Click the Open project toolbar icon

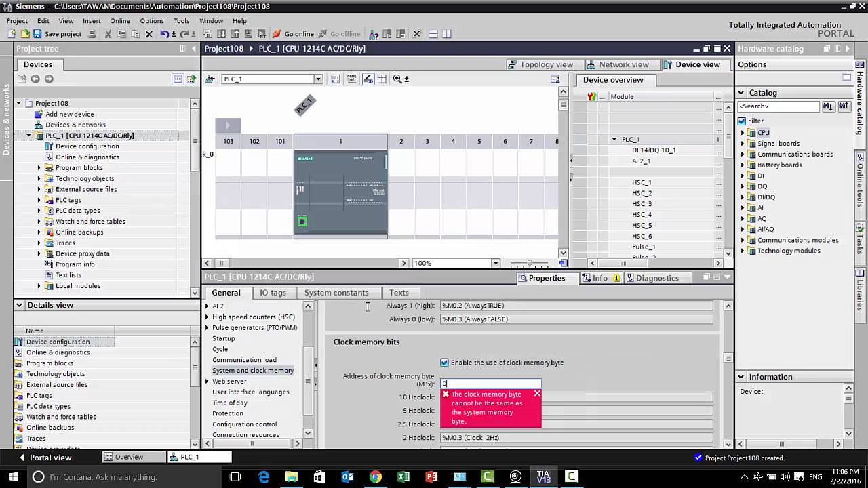(x=25, y=34)
